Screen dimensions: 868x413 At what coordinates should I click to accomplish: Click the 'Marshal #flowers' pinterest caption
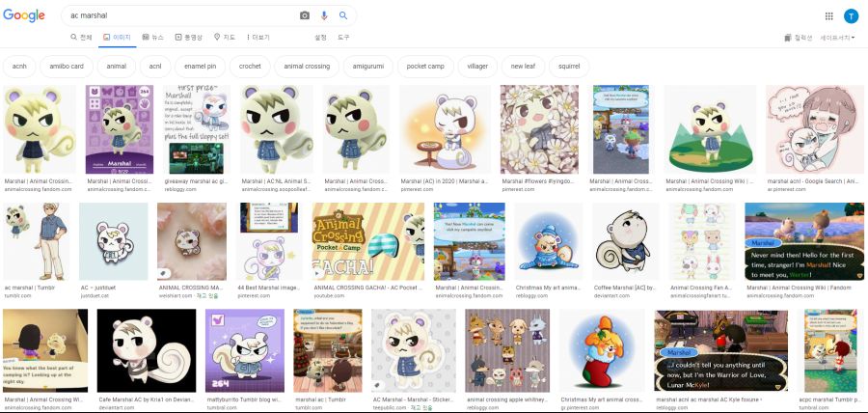coord(538,181)
